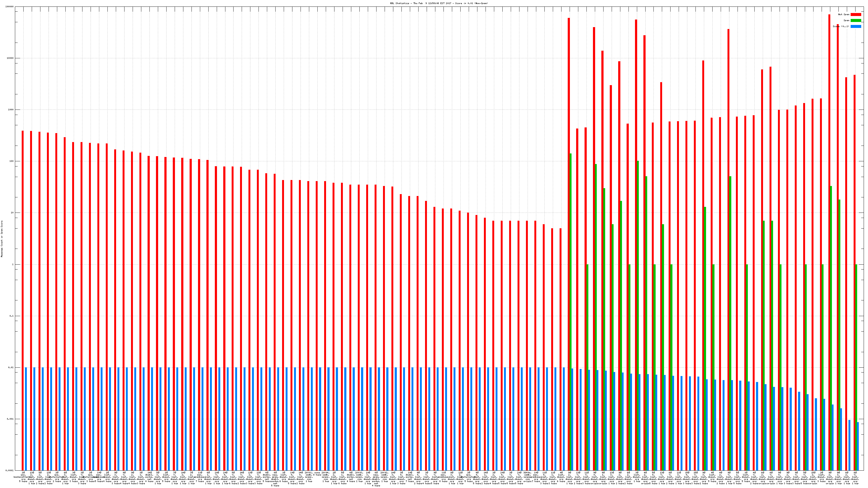Screen dimensions: 868x488
Task: Click the 10 y-axis tick label
Action: (12, 213)
